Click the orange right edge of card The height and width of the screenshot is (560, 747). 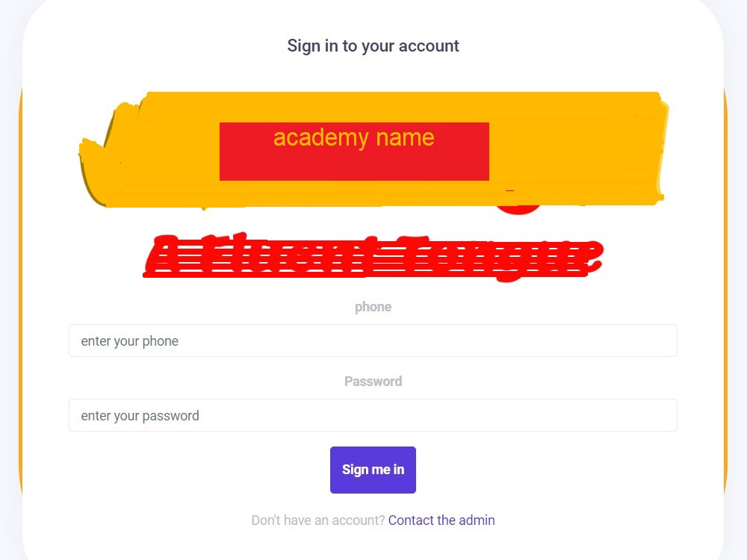[x=725, y=290]
